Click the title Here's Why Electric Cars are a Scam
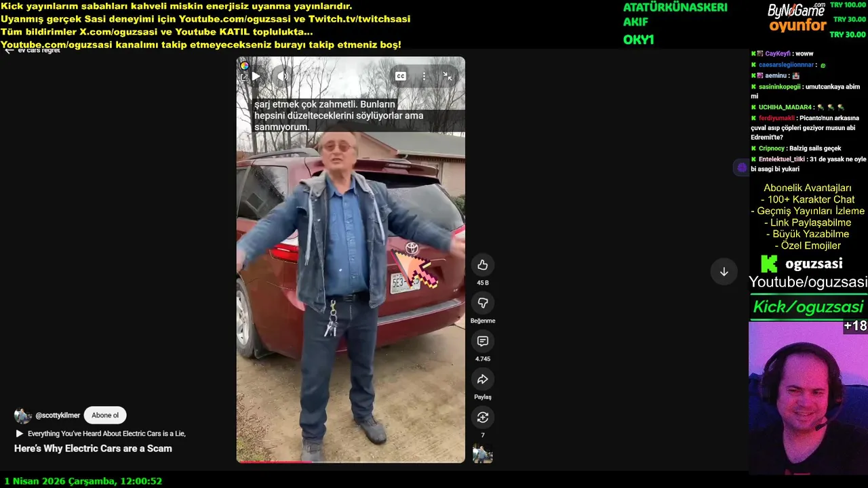The image size is (868, 488). coord(93,449)
